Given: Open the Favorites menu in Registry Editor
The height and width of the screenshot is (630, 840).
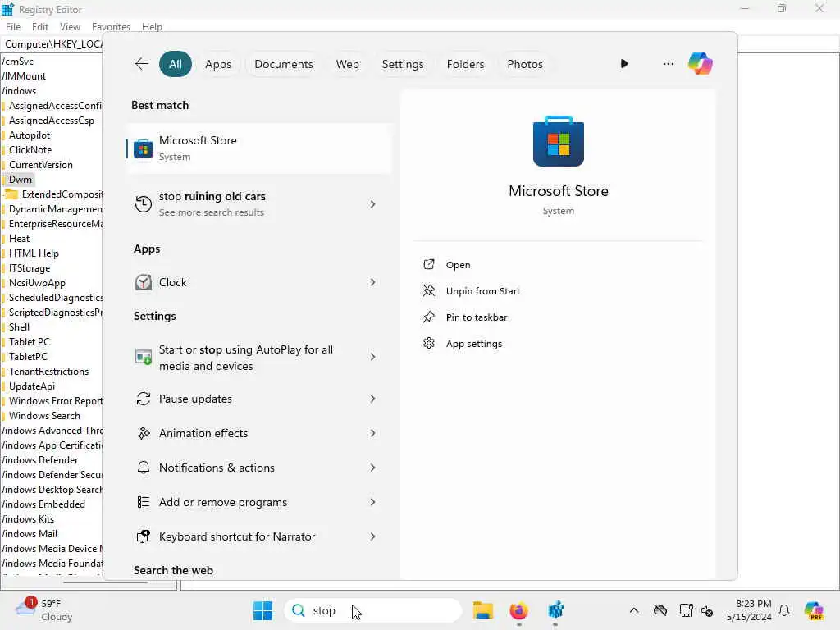Looking at the screenshot, I should coord(111,27).
